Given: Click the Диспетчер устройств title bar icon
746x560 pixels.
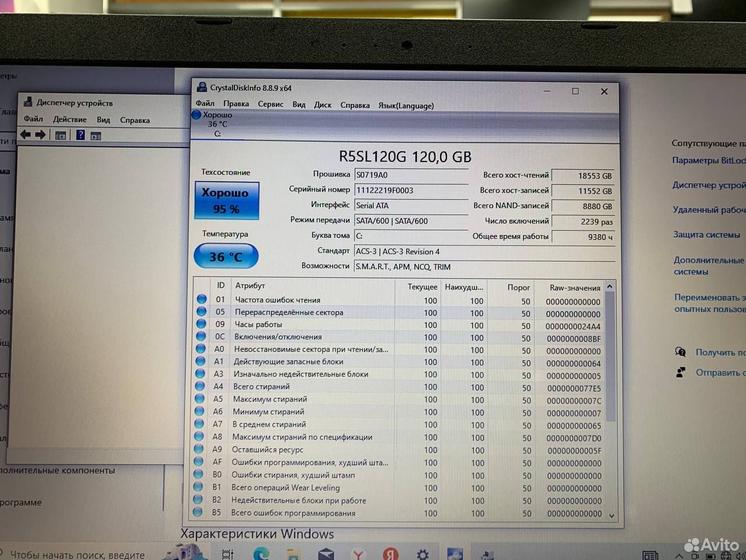Looking at the screenshot, I should [x=29, y=101].
